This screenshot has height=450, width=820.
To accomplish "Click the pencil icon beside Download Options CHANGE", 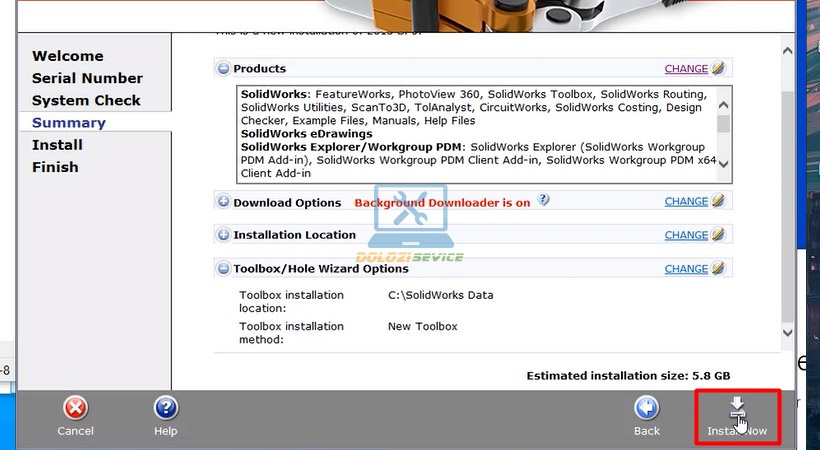I will coord(719,201).
